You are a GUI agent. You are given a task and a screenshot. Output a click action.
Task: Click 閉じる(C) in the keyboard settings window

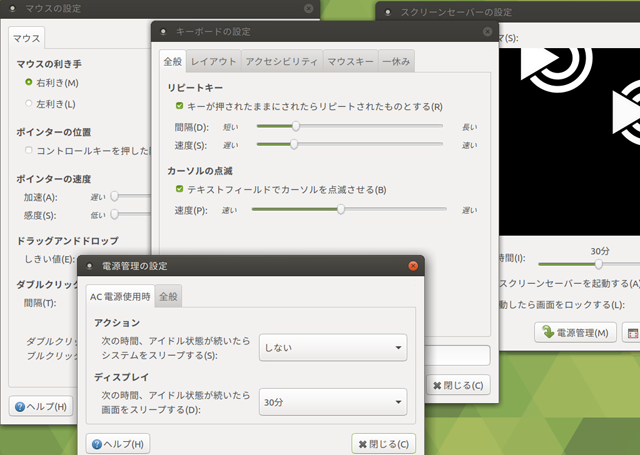tap(459, 385)
